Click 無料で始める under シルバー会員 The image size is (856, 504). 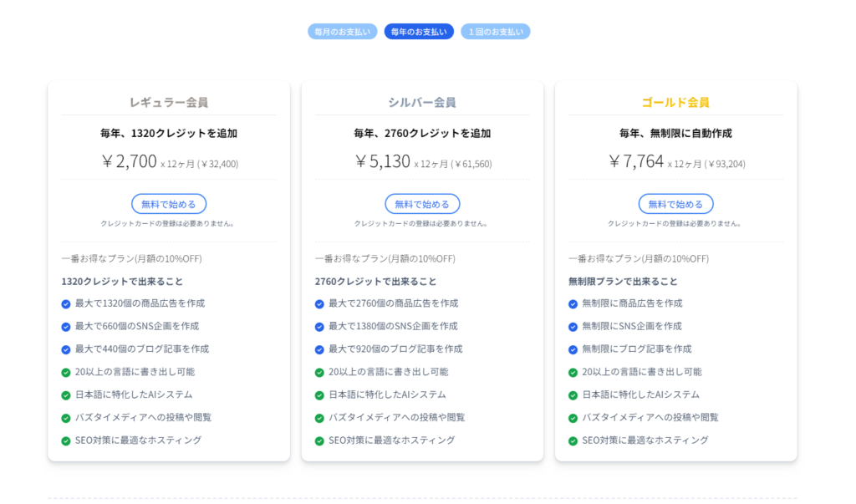point(422,204)
